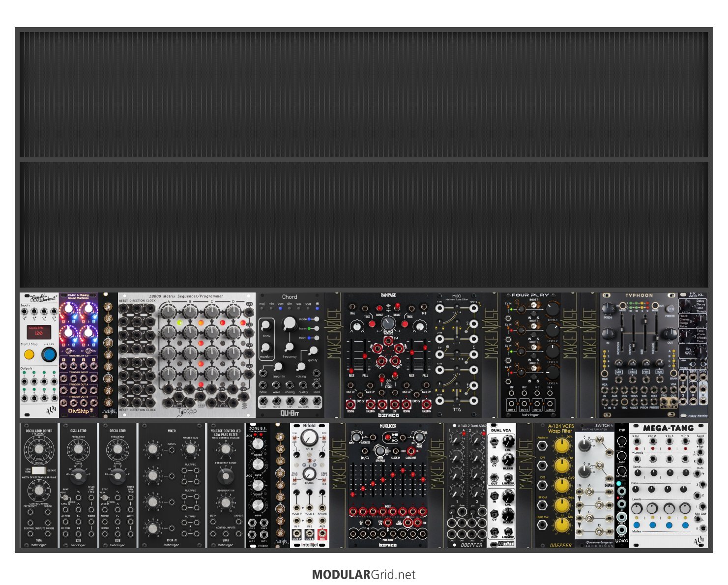The width and height of the screenshot is (728, 585).
Task: Click the Dry/Wet knob on FX Aid XL
Action: pyautogui.click(x=700, y=351)
